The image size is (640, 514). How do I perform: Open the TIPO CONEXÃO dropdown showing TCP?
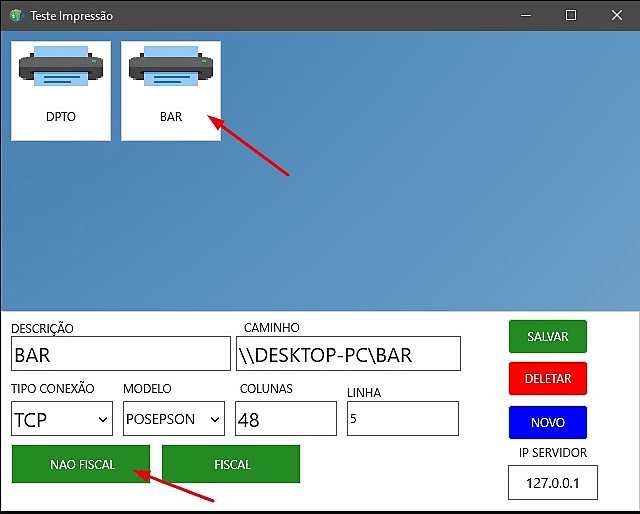tap(62, 419)
